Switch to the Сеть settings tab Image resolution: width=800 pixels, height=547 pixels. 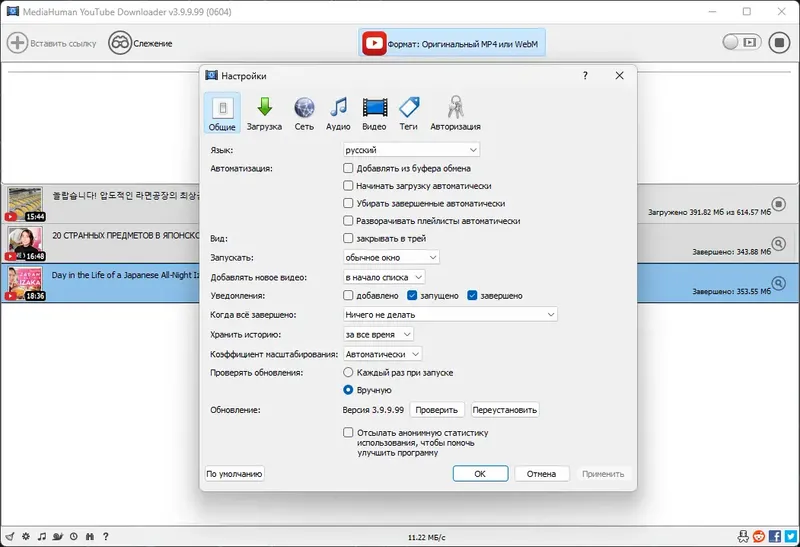click(304, 113)
